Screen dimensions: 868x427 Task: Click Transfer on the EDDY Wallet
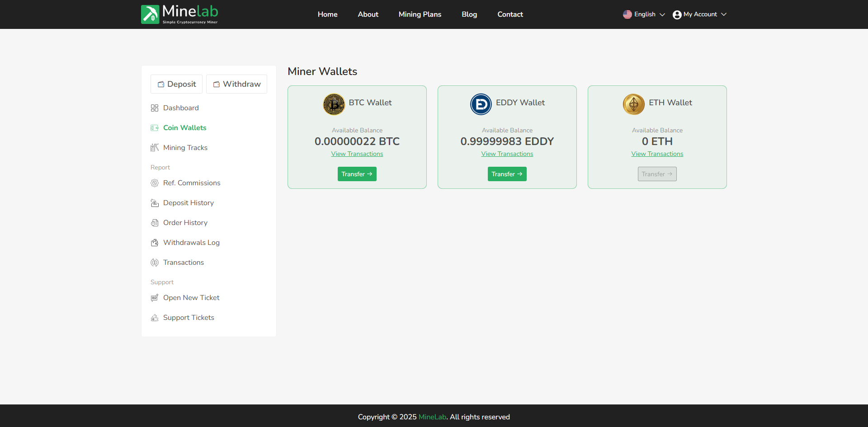pos(507,174)
